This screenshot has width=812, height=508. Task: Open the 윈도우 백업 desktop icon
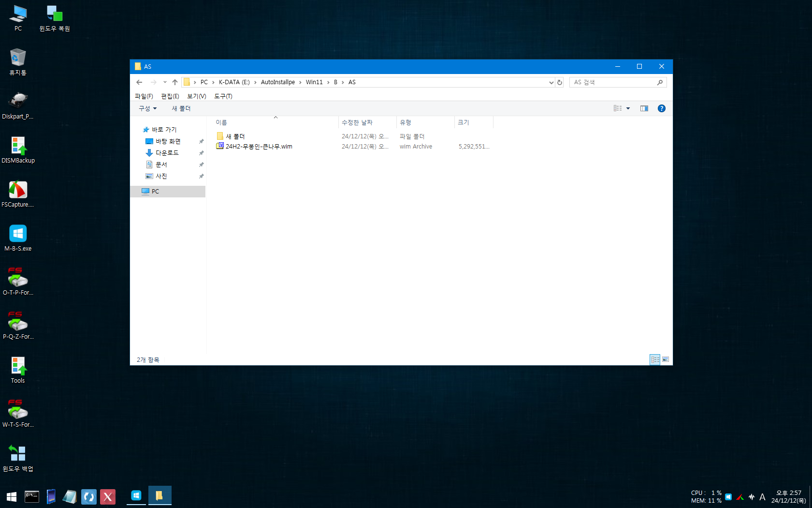click(18, 458)
